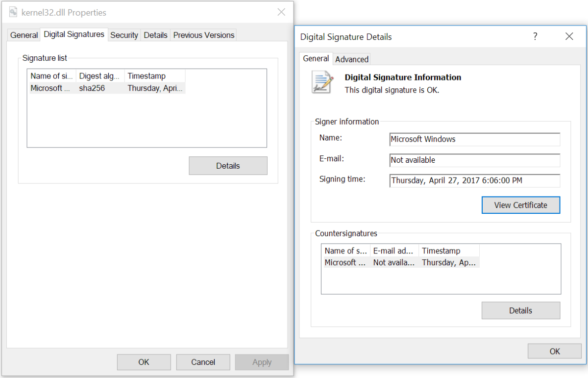This screenshot has width=588, height=378.
Task: Select the Microsoft countersignature row
Action: click(400, 262)
